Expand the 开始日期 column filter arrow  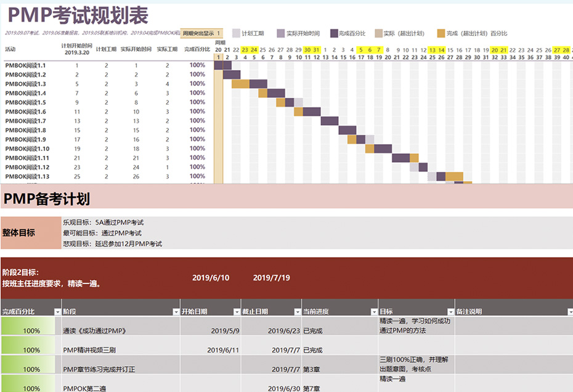coord(236,312)
